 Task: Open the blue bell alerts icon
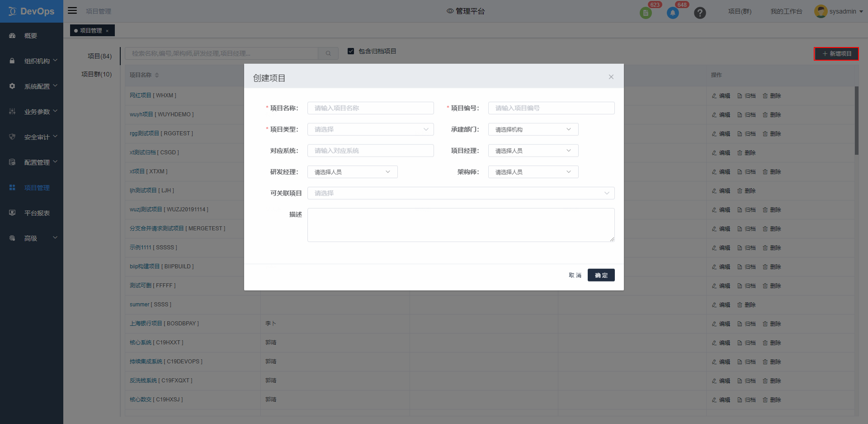(x=673, y=13)
